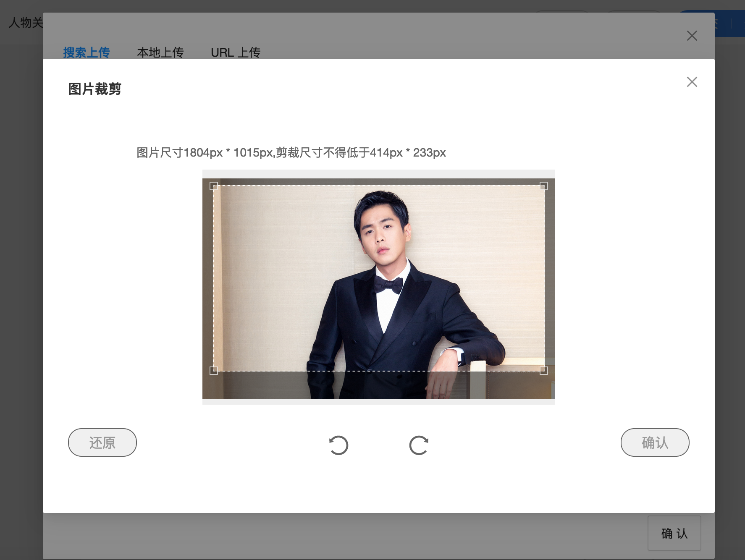Click the 还原 reset button
Image resolution: width=745 pixels, height=560 pixels.
pyautogui.click(x=102, y=442)
